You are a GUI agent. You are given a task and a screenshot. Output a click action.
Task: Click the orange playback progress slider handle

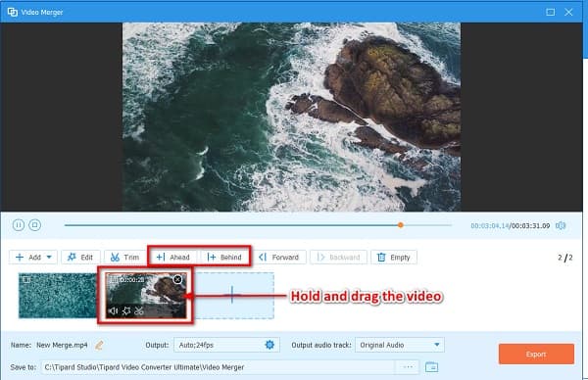401,225
